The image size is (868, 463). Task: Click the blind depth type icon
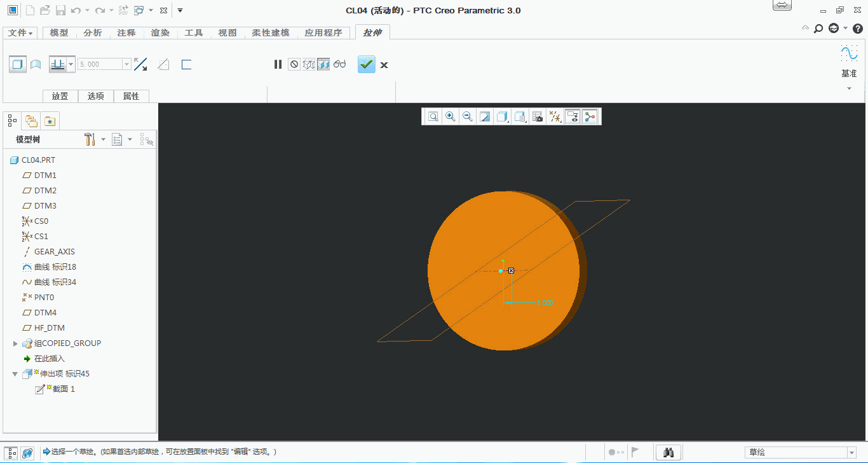pos(58,64)
